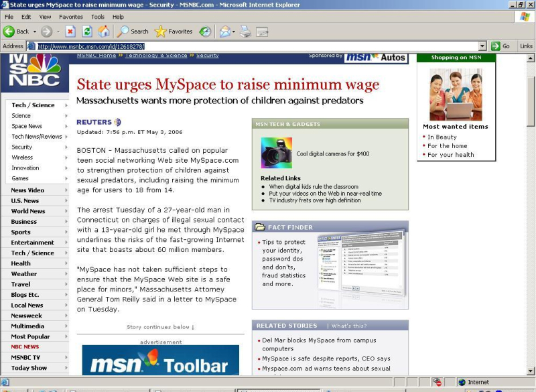The image size is (536, 392).
Task: Click the Mail envelope icon
Action: tap(225, 31)
